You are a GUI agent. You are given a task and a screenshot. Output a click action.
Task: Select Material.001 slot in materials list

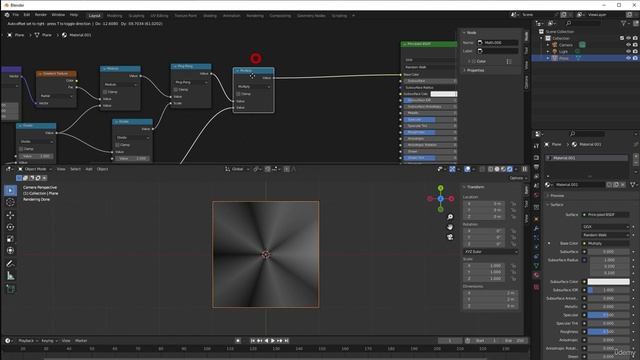[587, 158]
